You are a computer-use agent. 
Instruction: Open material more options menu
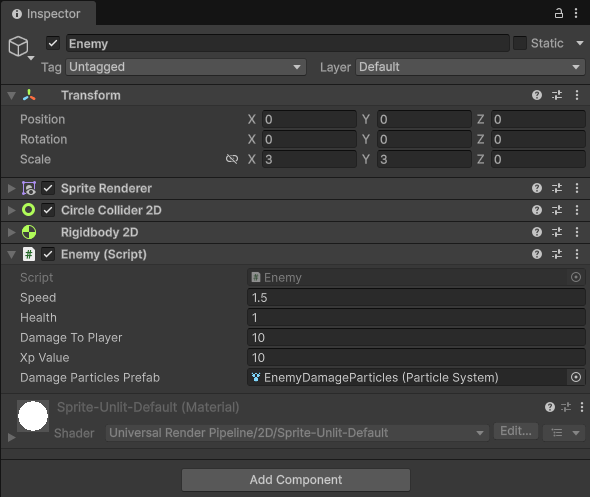click(x=582, y=407)
